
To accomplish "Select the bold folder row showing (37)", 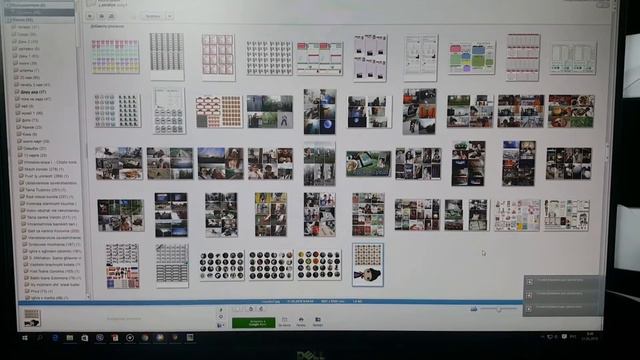I will [x=33, y=92].
